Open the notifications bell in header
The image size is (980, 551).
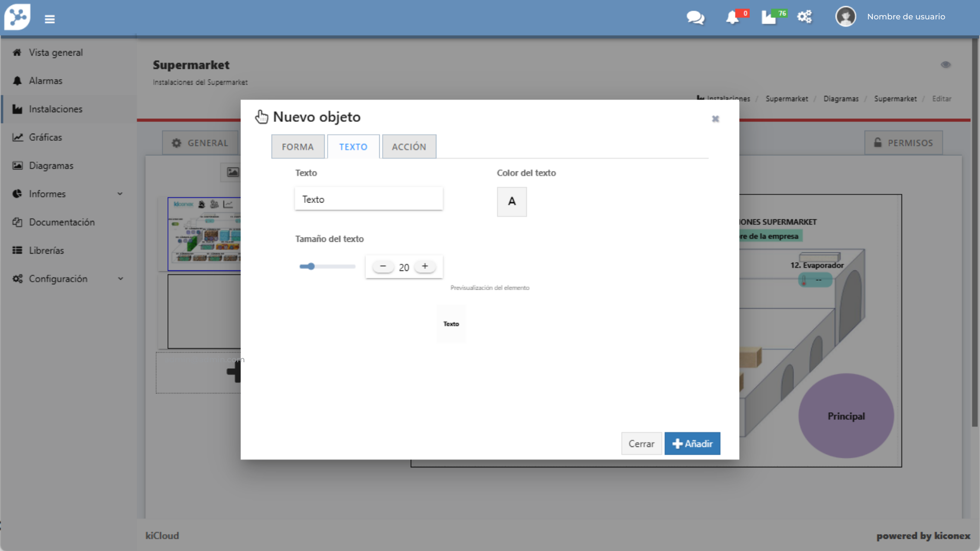(x=732, y=18)
